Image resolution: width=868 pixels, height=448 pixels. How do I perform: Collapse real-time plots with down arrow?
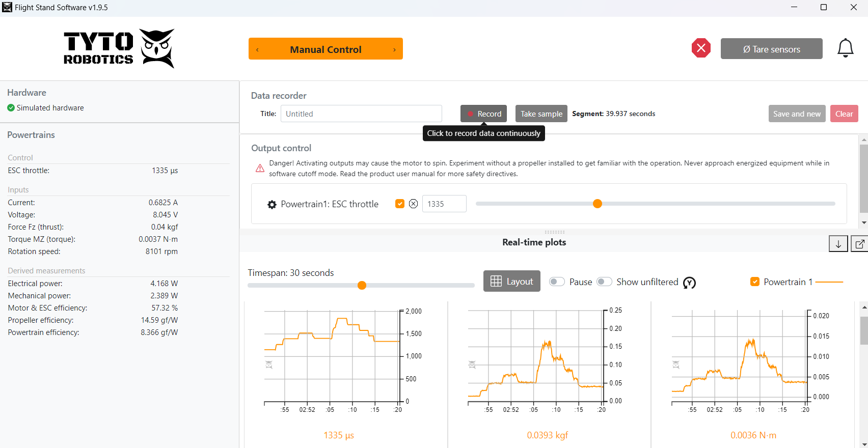point(838,244)
